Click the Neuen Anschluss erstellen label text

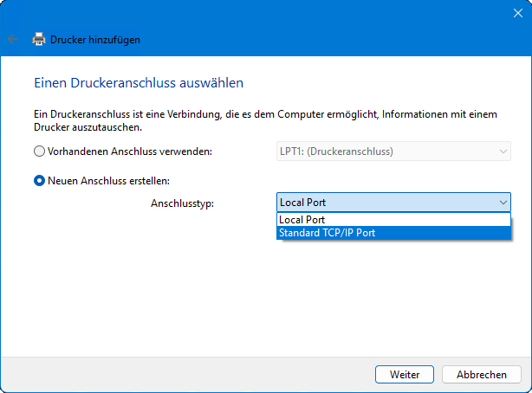(x=108, y=181)
